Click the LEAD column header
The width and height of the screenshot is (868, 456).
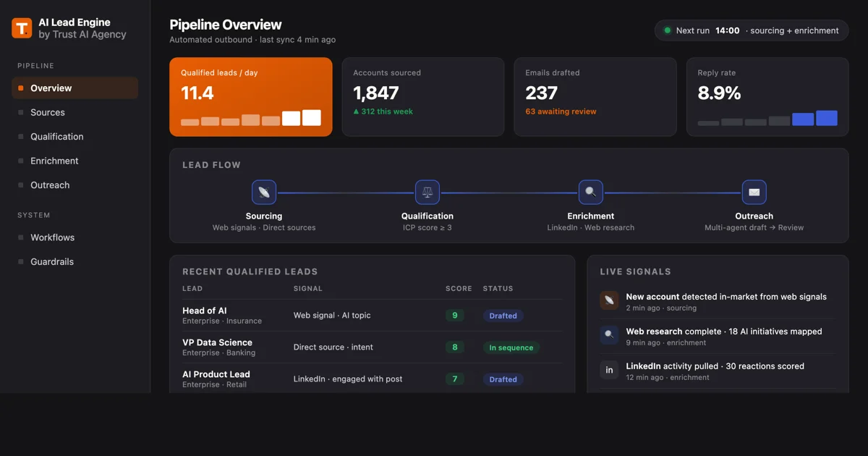[x=192, y=289]
